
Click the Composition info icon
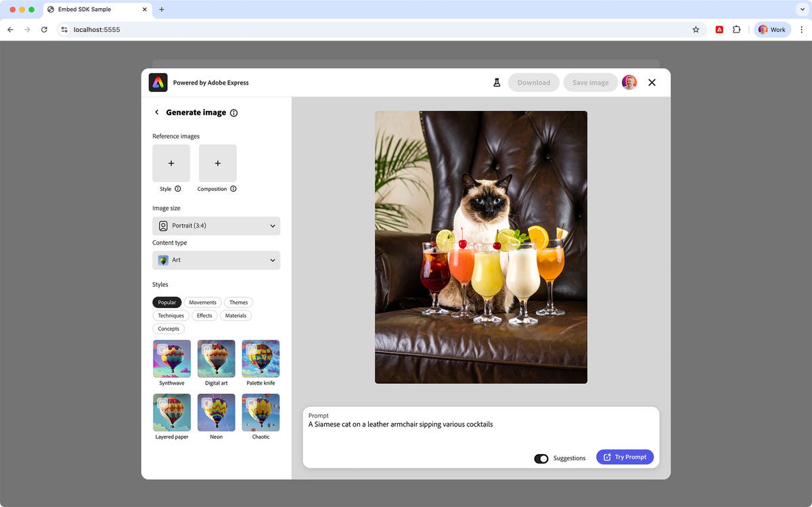(233, 189)
